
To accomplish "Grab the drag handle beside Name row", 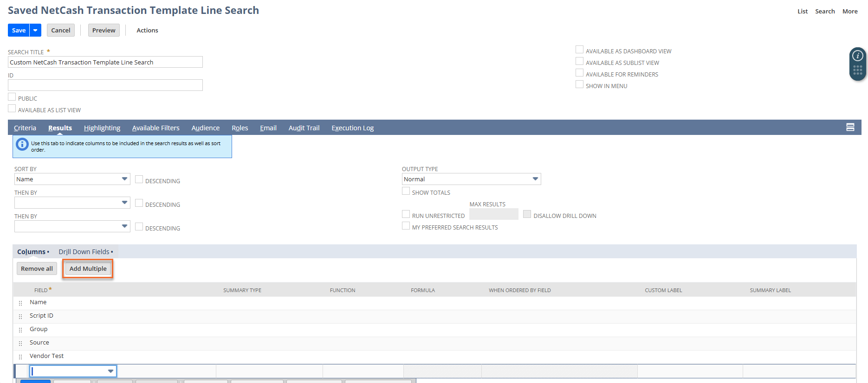I will [20, 303].
